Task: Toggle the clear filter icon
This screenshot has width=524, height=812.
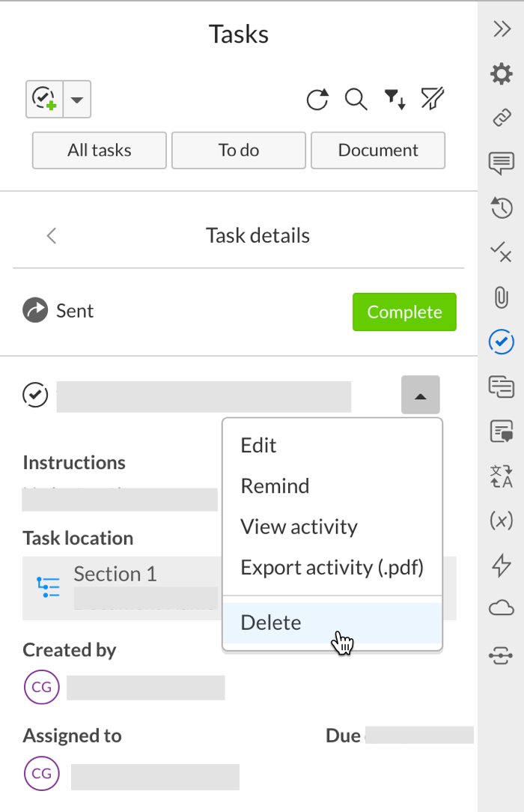Action: [433, 100]
